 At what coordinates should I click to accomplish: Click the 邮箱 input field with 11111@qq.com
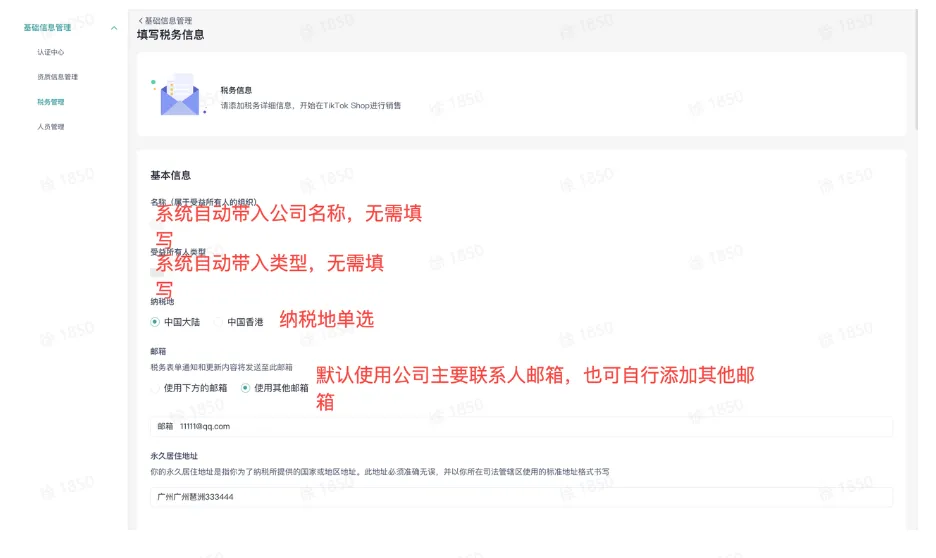[x=521, y=427]
